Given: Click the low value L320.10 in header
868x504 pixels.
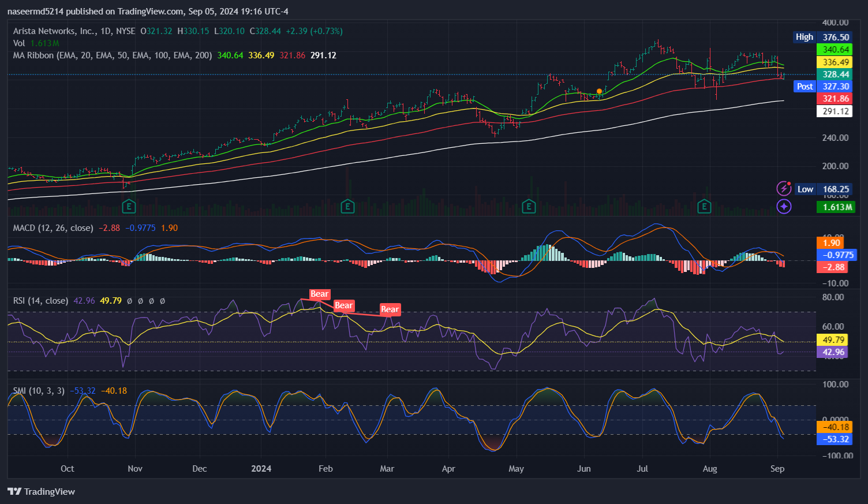Looking at the screenshot, I should pos(230,31).
